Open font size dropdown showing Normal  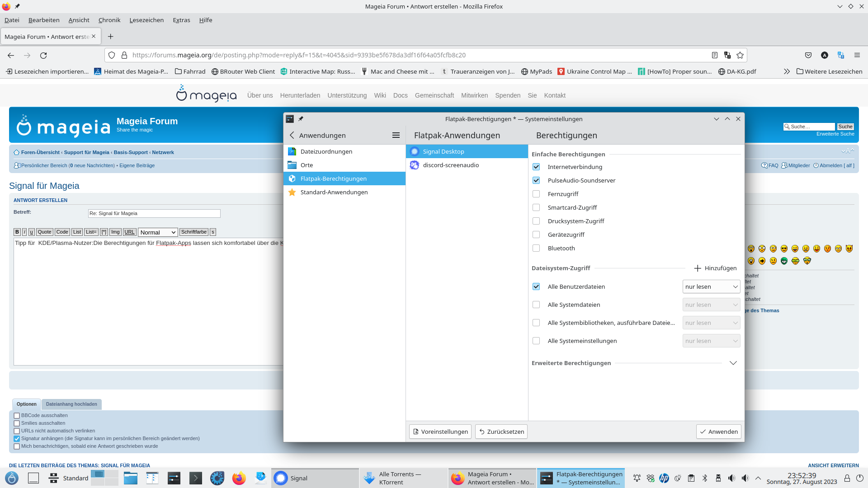pos(158,232)
